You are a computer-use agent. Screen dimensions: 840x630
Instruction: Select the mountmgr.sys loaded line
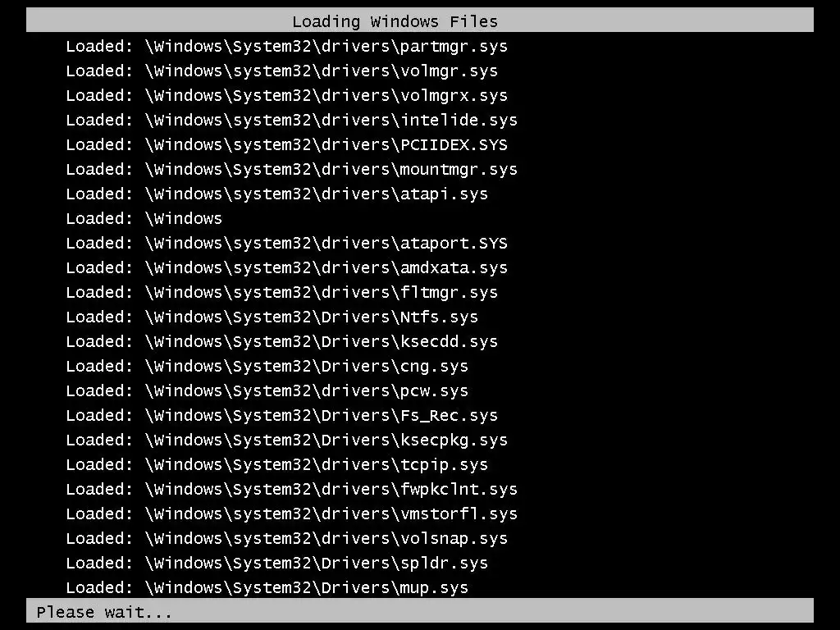(291, 170)
